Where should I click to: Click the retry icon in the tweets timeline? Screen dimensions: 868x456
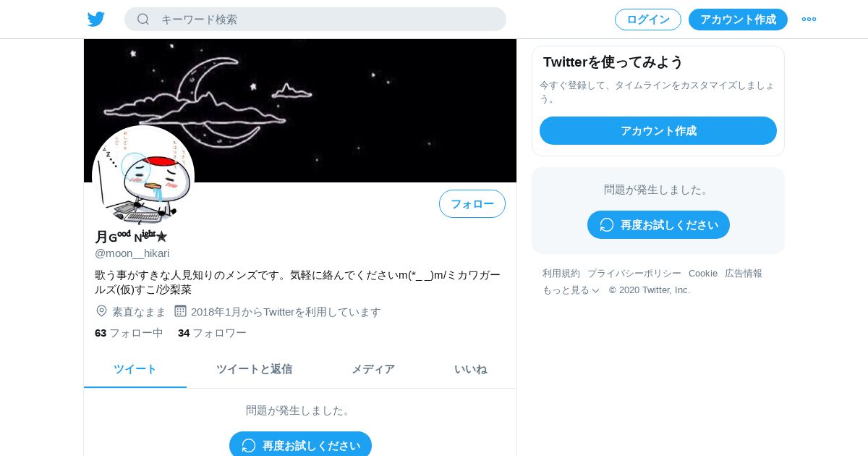(x=249, y=446)
